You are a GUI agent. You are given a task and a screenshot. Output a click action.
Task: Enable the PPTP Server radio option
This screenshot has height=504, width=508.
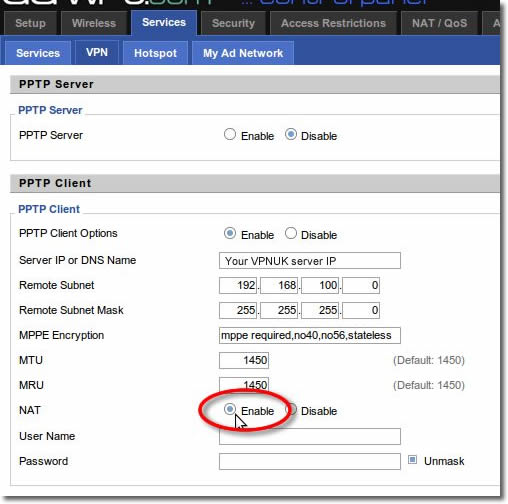click(x=230, y=135)
